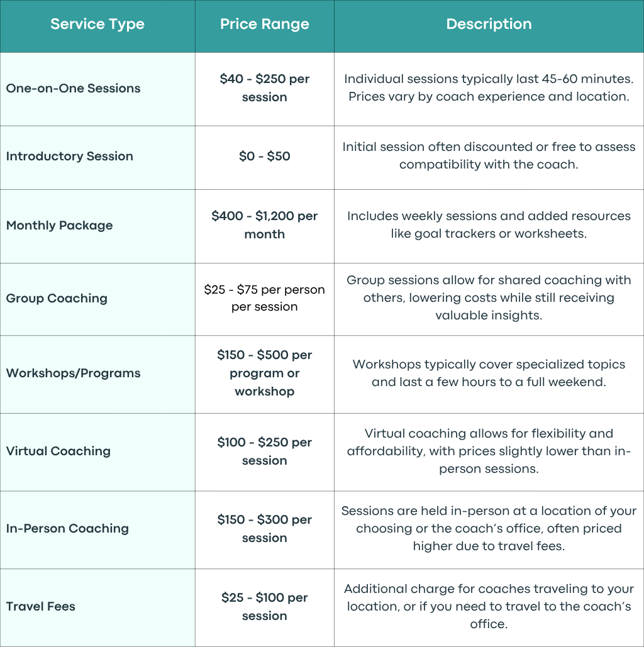Image resolution: width=644 pixels, height=647 pixels.
Task: Click the description about coaches traveling
Action: coord(489,607)
